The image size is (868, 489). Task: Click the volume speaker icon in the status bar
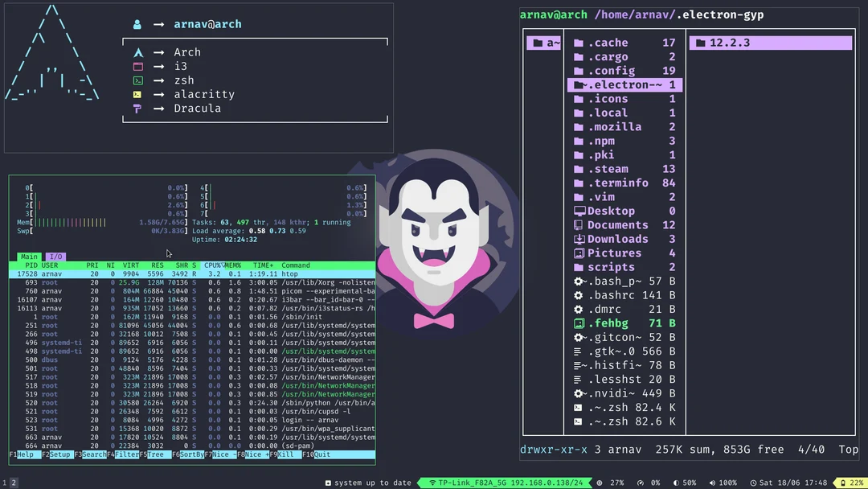tap(713, 483)
